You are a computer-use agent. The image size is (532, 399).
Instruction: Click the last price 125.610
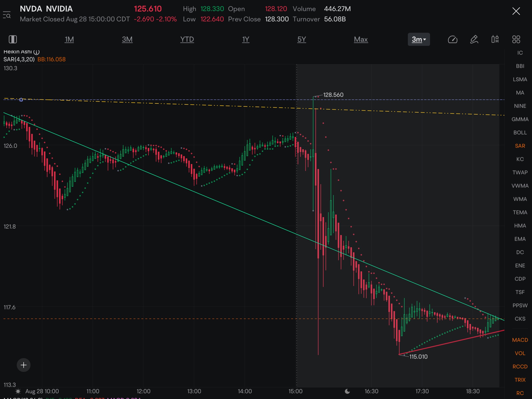tap(148, 9)
